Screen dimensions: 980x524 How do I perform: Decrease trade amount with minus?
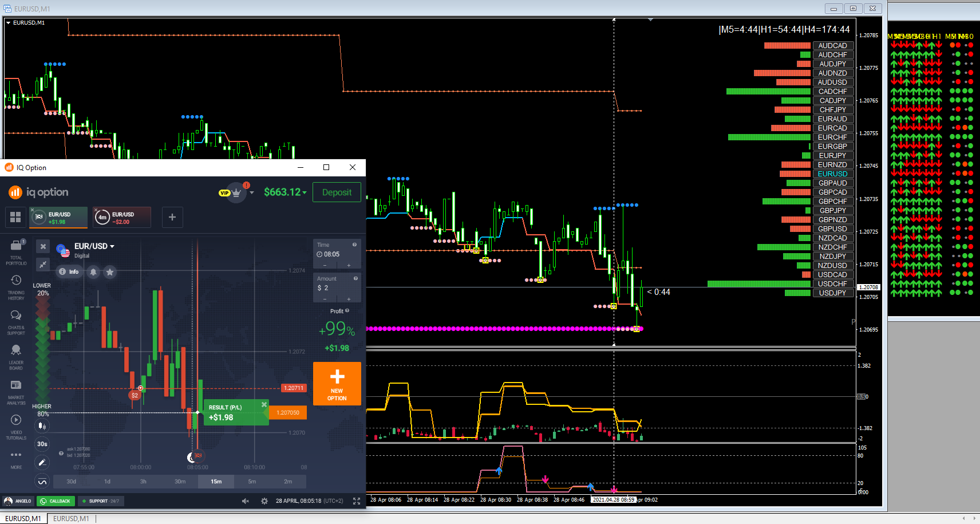click(325, 300)
